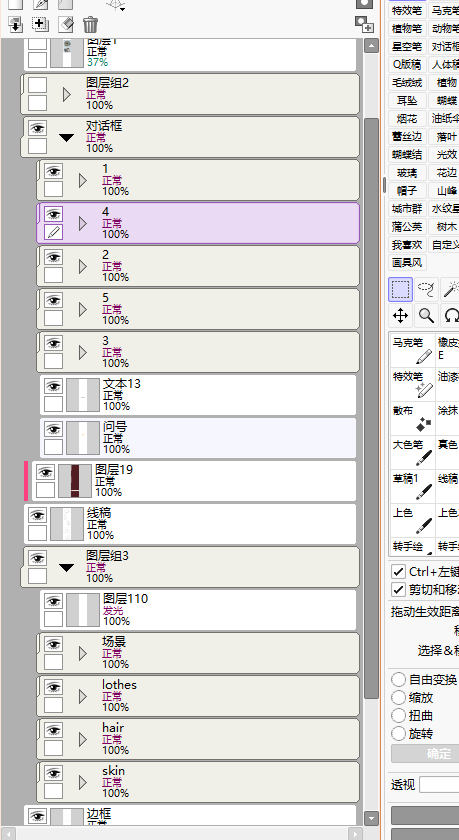459x840 pixels.
Task: Choose the 草稿1 brush
Action: (x=412, y=487)
